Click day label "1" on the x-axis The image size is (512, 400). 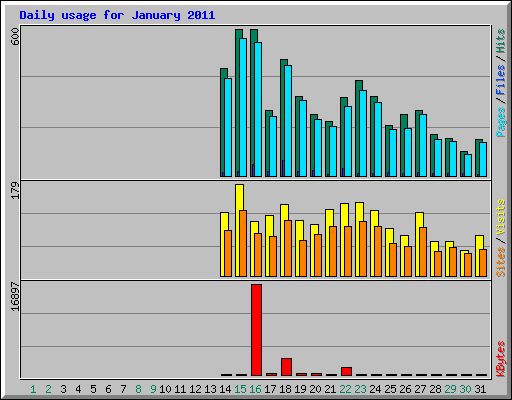33,389
